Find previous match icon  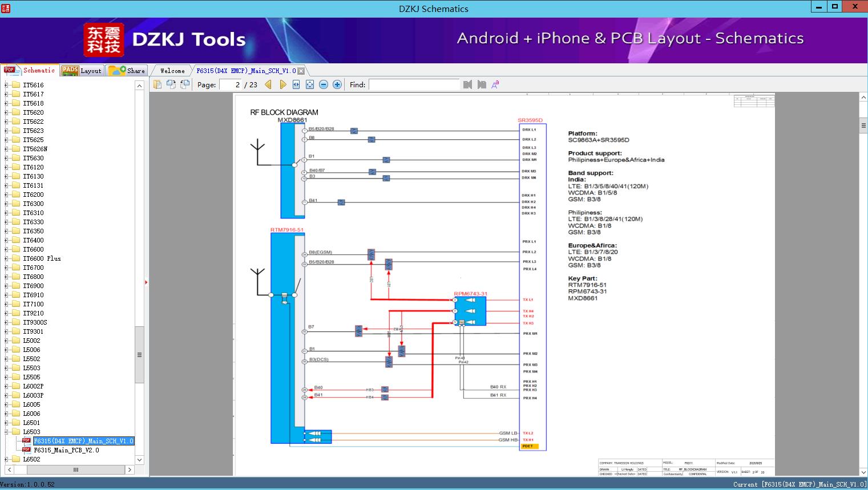(468, 84)
